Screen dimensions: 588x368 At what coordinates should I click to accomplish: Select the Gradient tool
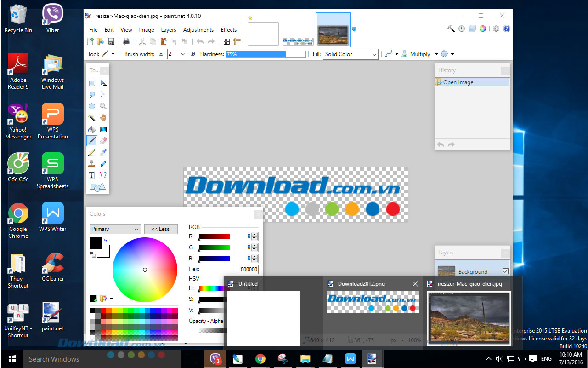(x=103, y=129)
